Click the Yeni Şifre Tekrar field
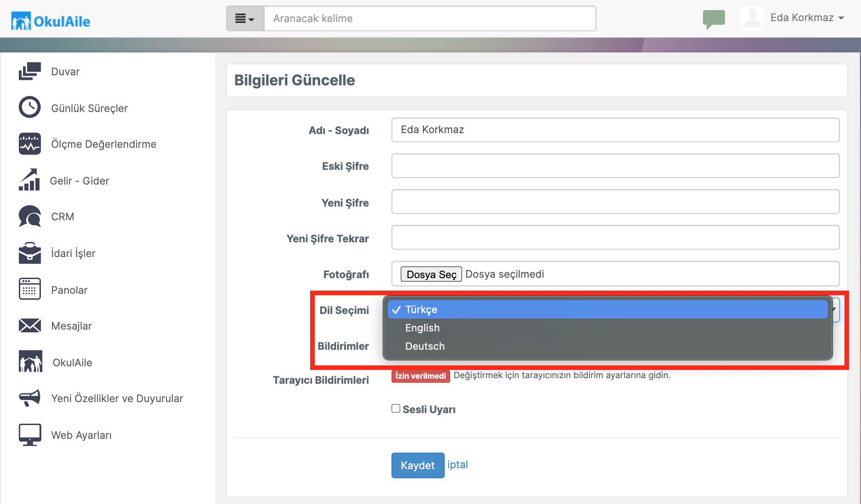 tap(615, 237)
